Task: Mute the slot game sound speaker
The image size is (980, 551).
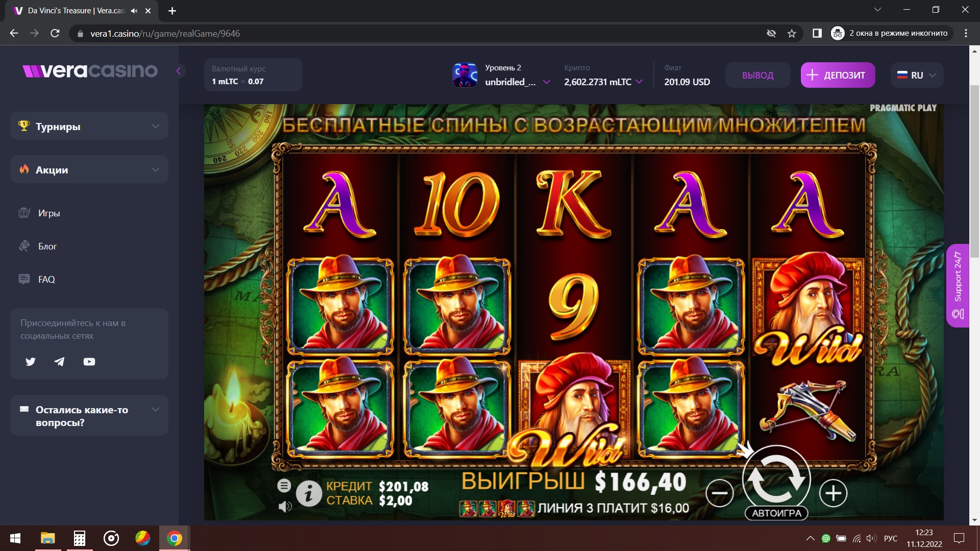Action: point(285,506)
